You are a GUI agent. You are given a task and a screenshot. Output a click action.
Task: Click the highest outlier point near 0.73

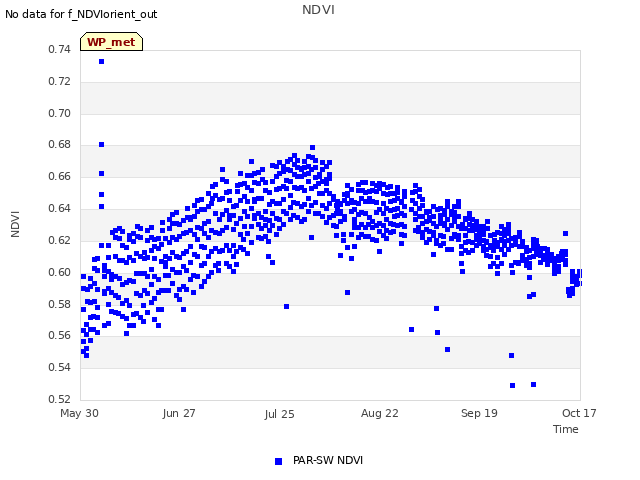click(x=102, y=62)
